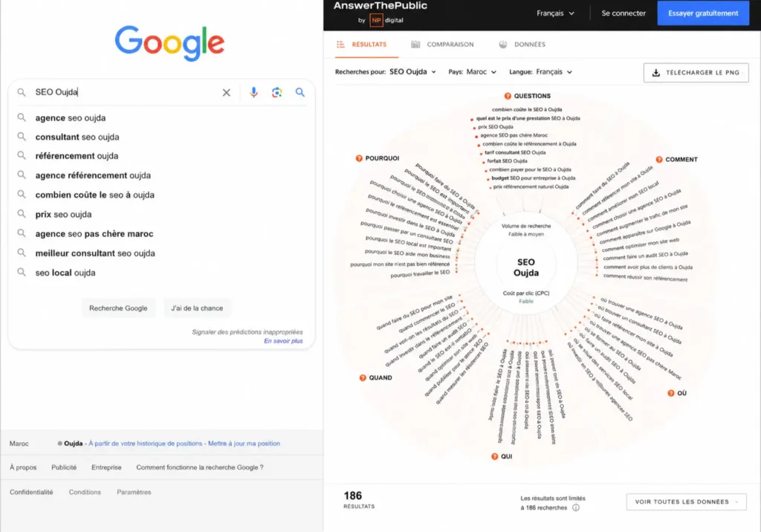Open the Publicité footer link

pyautogui.click(x=64, y=467)
